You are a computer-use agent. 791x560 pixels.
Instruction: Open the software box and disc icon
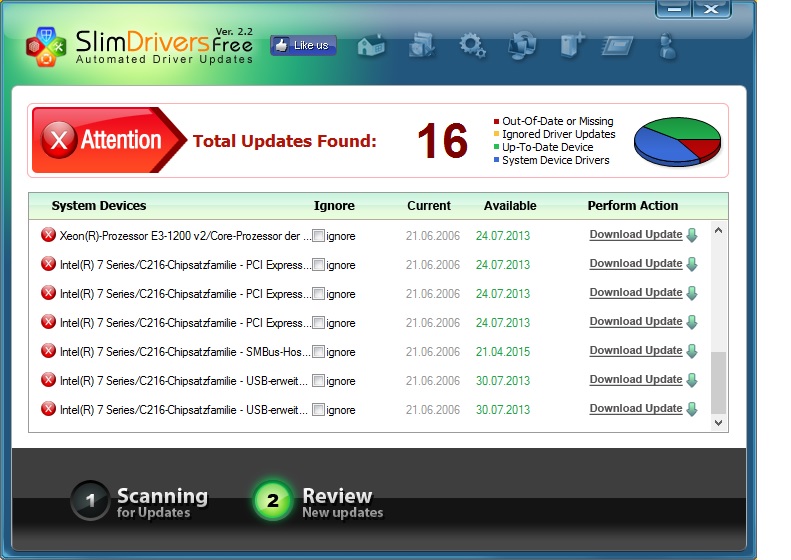tap(422, 45)
